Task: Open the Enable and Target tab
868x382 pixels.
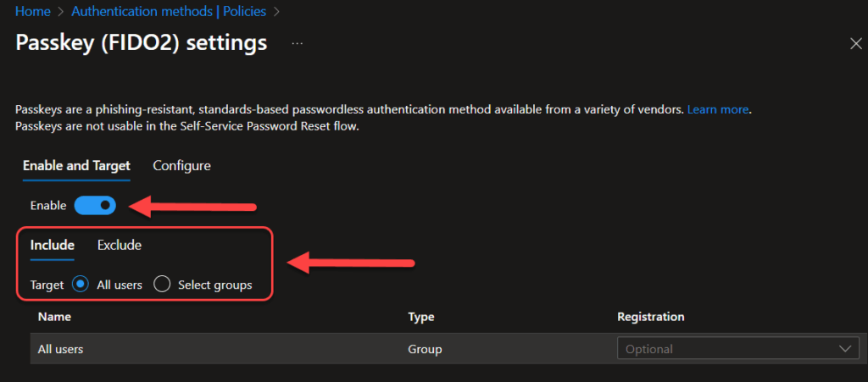Action: point(76,165)
